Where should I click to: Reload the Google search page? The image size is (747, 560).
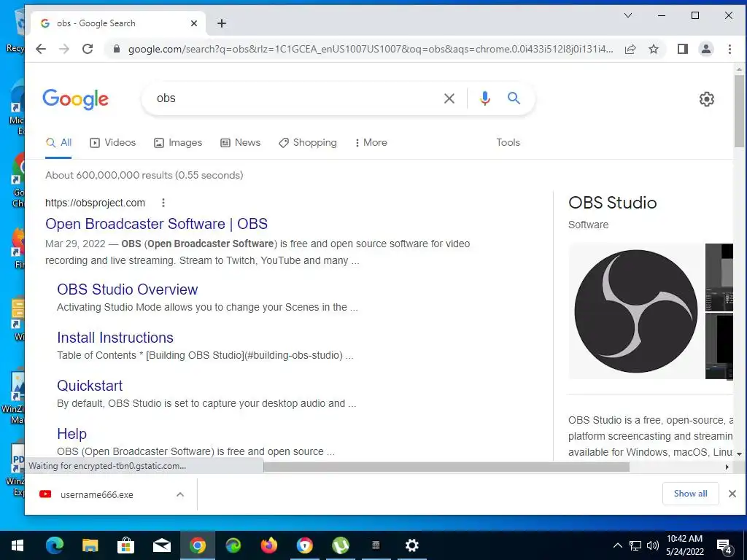(x=88, y=49)
